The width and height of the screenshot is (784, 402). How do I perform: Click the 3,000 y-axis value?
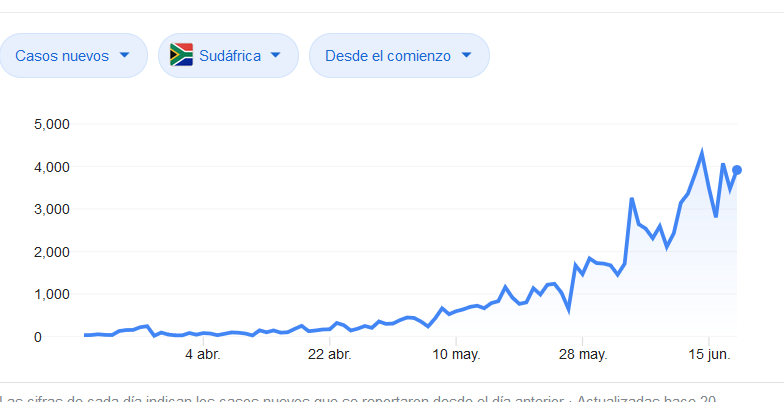click(51, 209)
